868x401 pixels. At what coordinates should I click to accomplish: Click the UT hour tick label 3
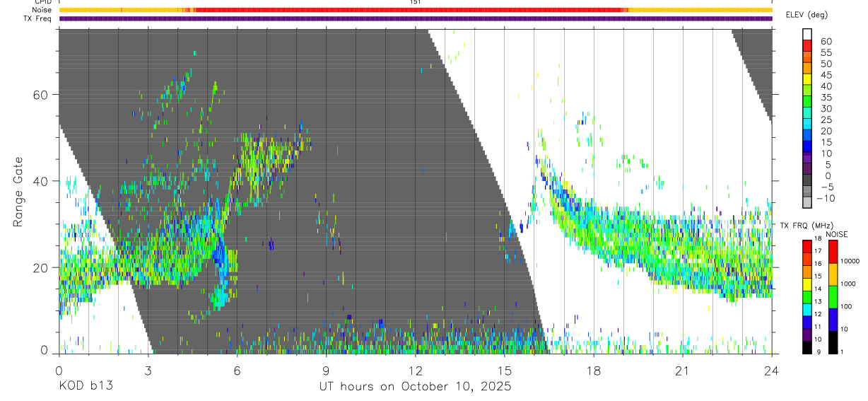(148, 371)
